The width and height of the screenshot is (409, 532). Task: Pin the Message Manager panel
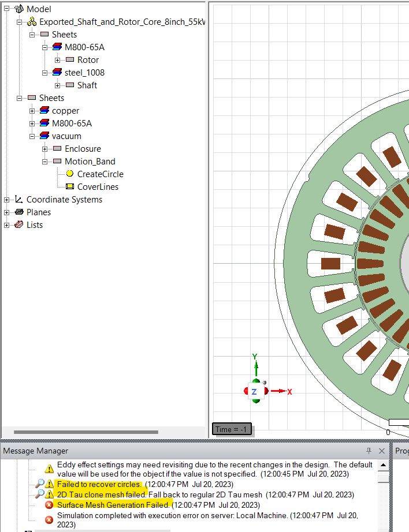tap(369, 451)
